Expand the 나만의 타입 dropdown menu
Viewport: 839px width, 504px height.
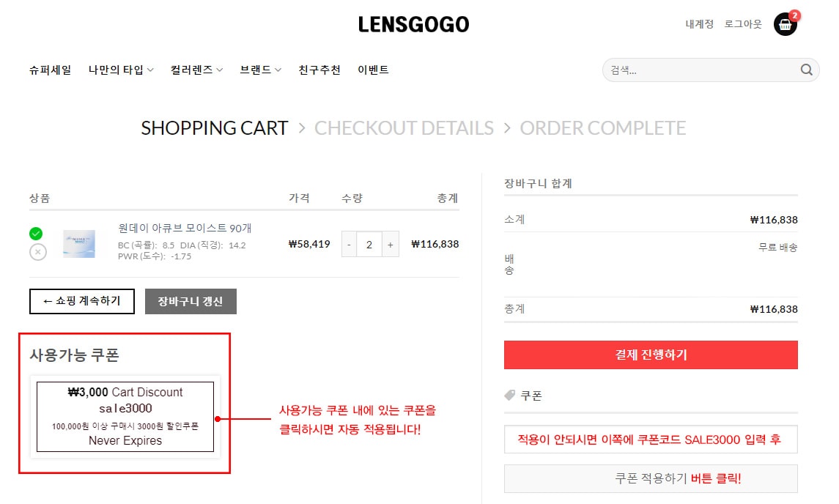point(121,70)
